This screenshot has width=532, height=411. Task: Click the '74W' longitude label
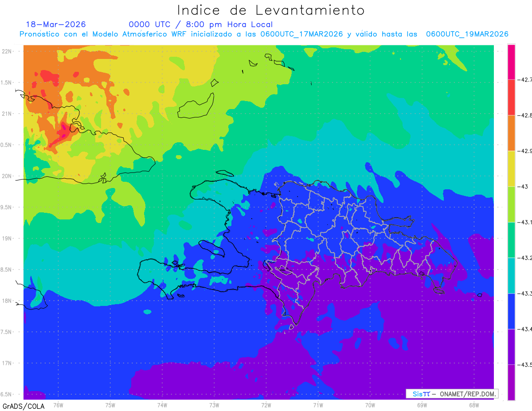tap(162, 405)
